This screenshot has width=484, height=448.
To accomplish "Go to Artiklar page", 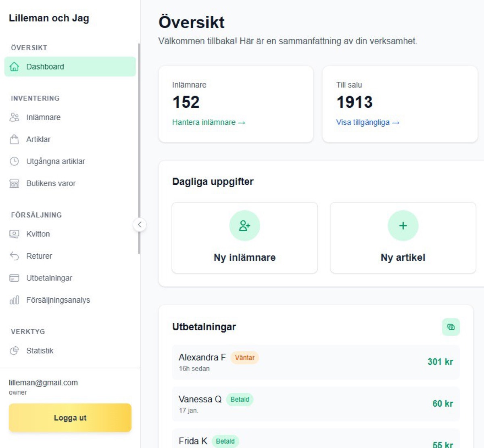I will (x=70, y=139).
